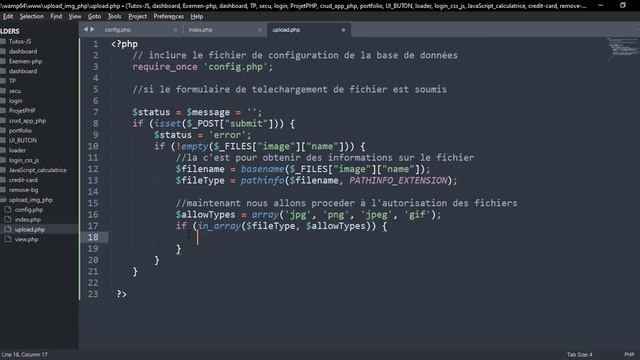Viewport: 640px width, 360px height.
Task: Click the view.php file icon in sidebar
Action: coord(8,239)
